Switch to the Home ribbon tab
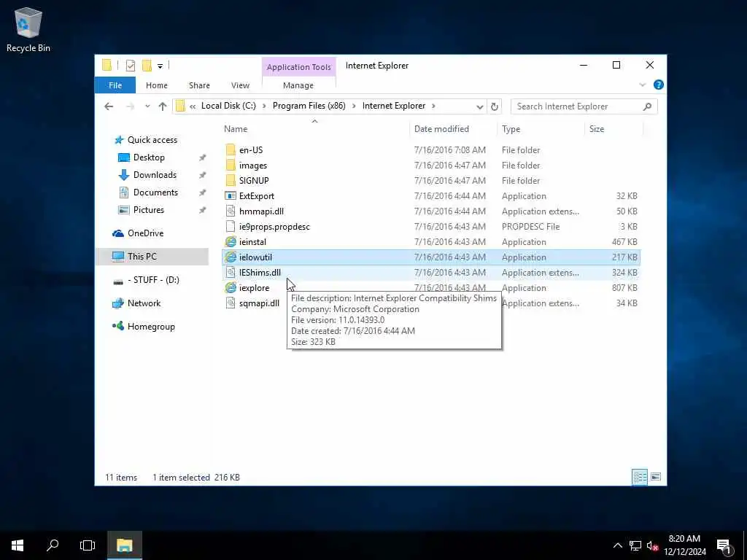 pyautogui.click(x=157, y=85)
